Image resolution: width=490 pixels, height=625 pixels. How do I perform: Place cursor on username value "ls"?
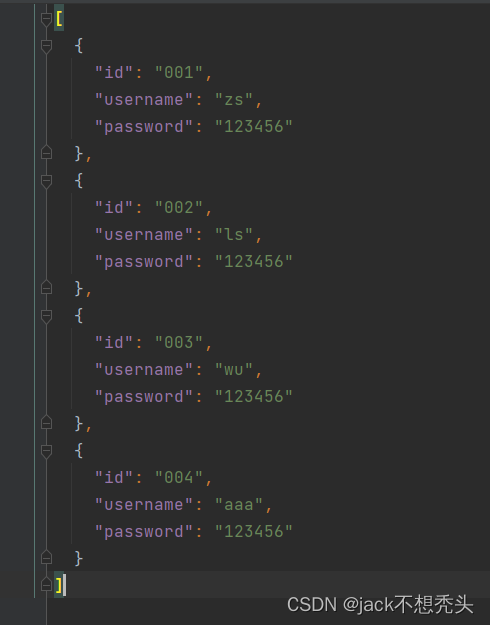click(234, 235)
